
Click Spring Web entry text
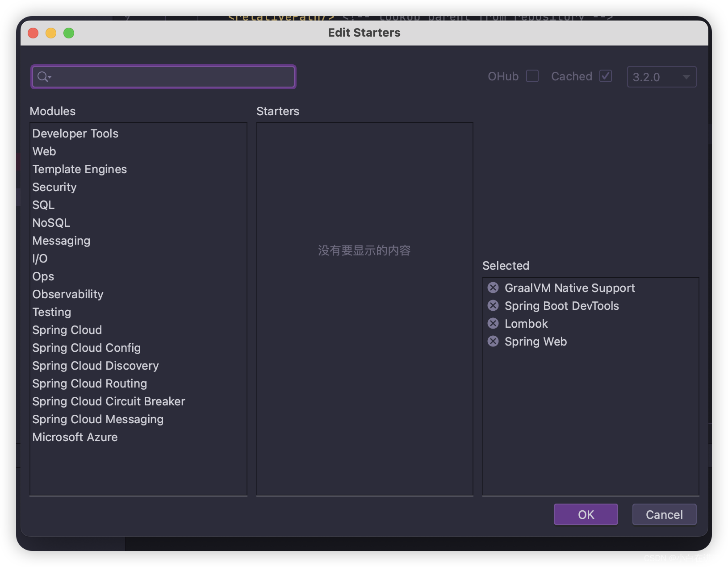536,342
